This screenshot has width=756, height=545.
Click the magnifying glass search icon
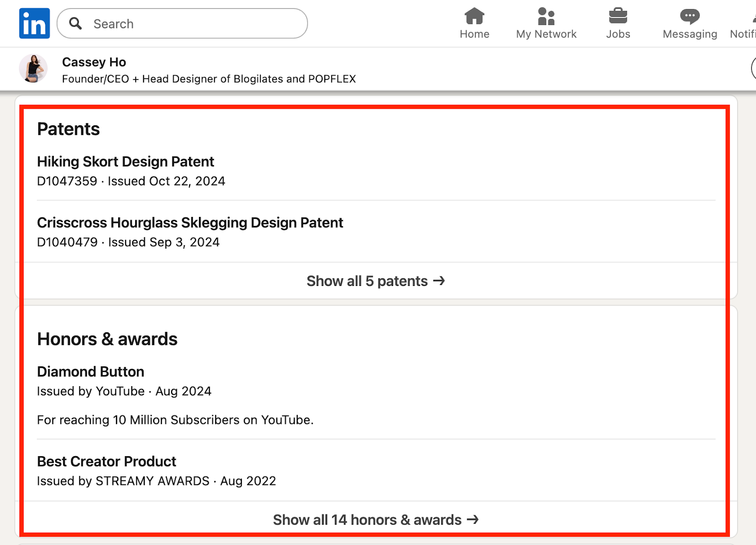click(76, 23)
